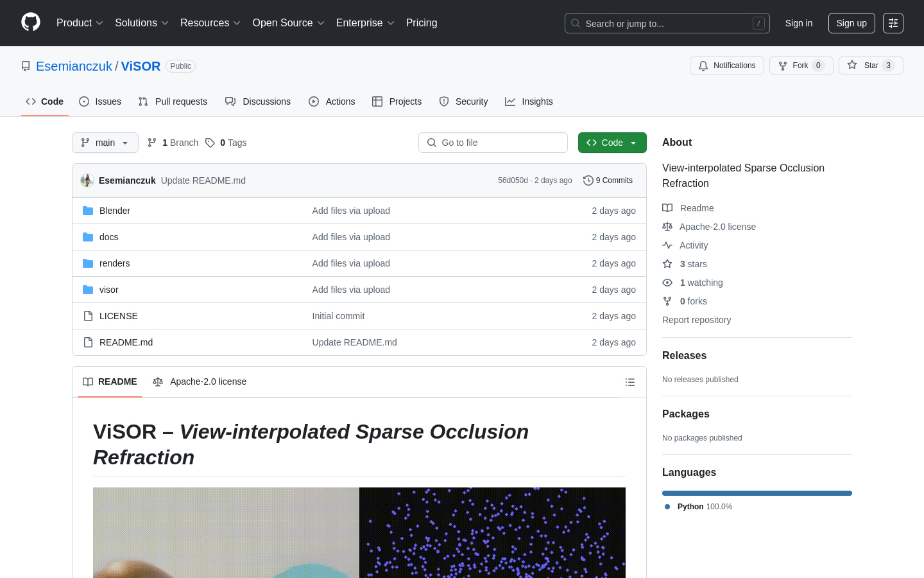Click the visor folder icon

pos(88,290)
